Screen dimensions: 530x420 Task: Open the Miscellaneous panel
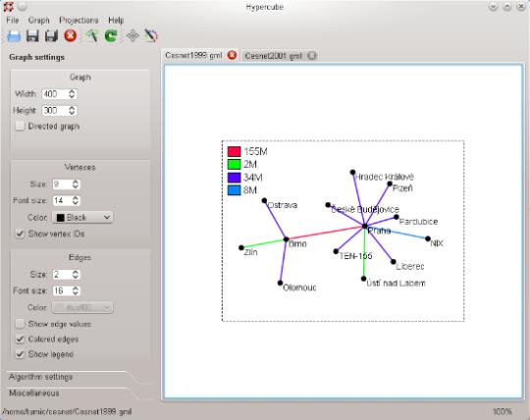34,393
